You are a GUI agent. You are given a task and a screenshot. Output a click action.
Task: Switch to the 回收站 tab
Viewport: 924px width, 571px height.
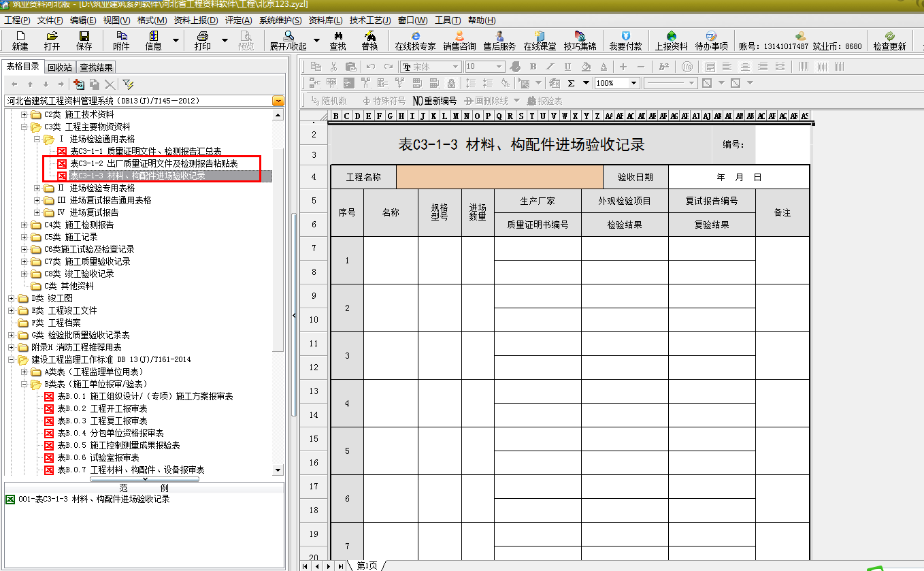pyautogui.click(x=60, y=67)
